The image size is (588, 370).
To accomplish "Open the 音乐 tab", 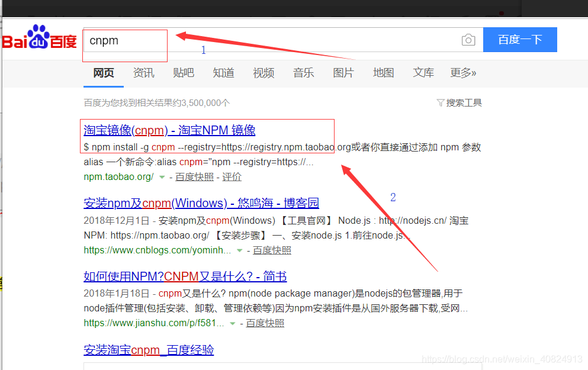I will tap(303, 73).
